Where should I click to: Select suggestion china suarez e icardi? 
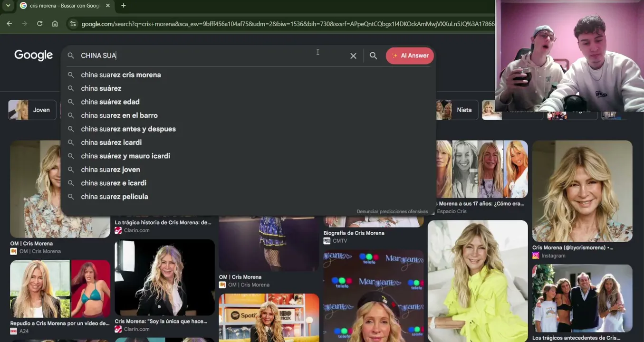point(248,183)
